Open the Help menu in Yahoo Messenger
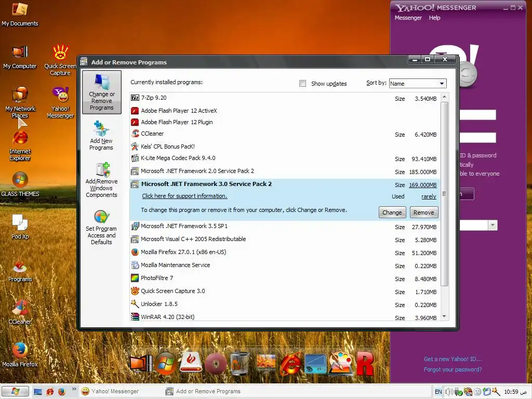 pos(434,18)
